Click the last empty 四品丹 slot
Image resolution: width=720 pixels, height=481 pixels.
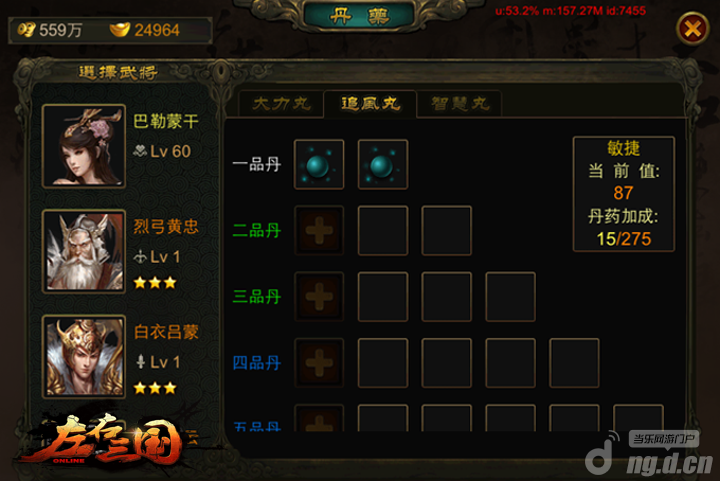point(574,363)
